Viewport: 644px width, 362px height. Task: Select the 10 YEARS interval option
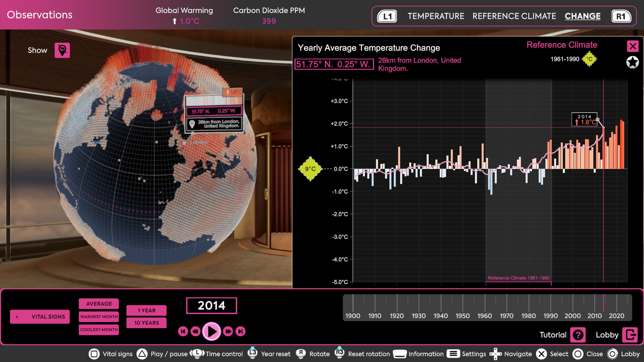point(147,323)
